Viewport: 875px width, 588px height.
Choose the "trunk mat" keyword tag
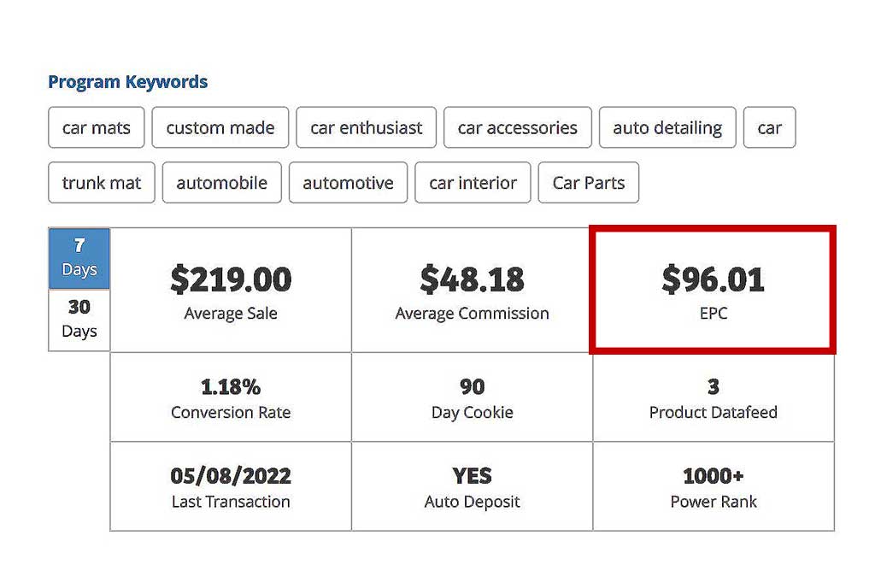click(x=102, y=183)
